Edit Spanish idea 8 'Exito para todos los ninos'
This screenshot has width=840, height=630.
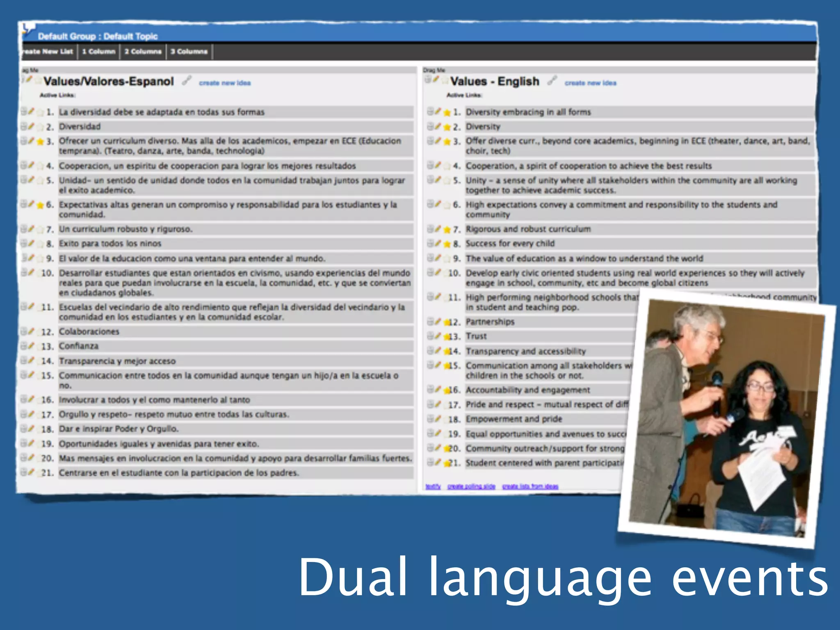tap(31, 243)
